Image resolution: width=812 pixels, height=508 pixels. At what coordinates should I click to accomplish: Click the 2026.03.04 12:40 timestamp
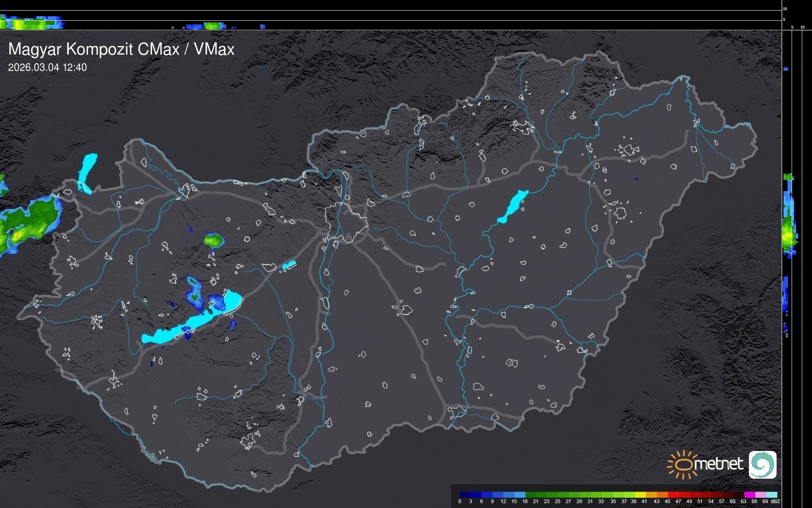click(47, 68)
